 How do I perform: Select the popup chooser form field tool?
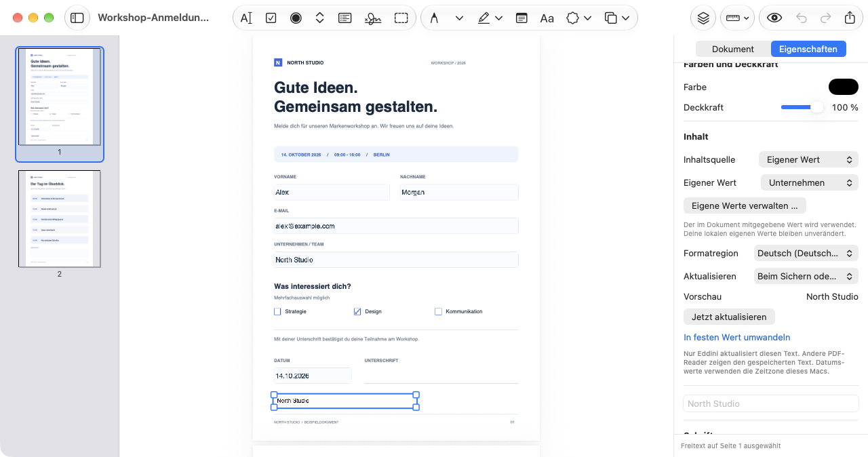pyautogui.click(x=320, y=18)
